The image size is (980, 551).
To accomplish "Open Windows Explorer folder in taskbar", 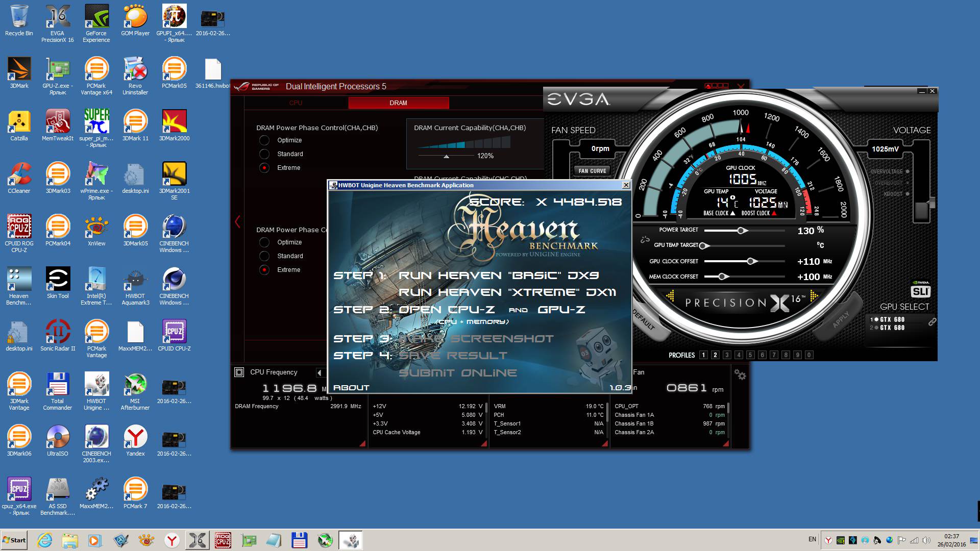I will pyautogui.click(x=70, y=540).
